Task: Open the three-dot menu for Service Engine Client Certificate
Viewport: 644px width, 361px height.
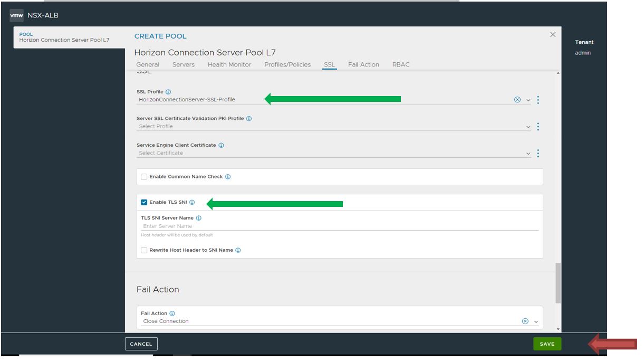Action: [538, 153]
